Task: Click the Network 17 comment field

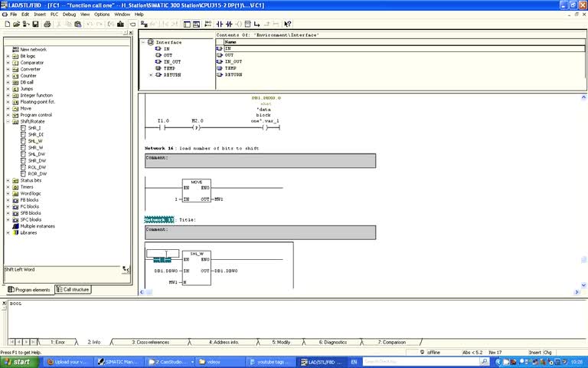Action: click(260, 232)
